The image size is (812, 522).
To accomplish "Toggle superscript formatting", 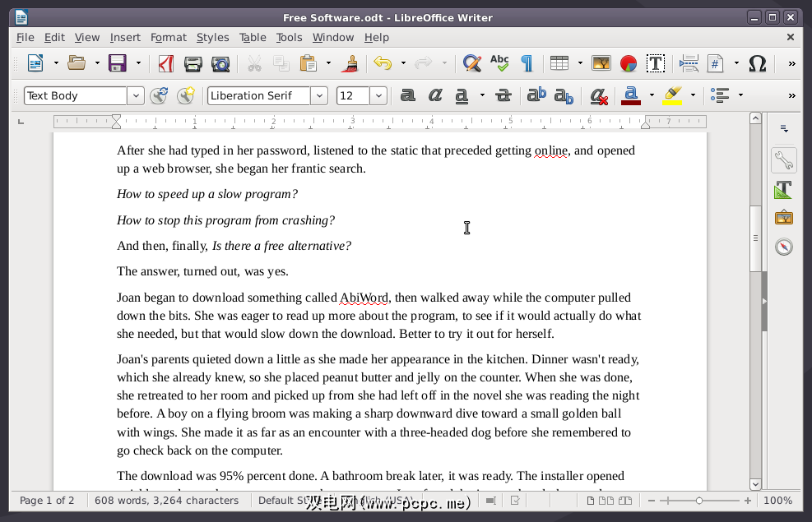I will click(x=536, y=95).
